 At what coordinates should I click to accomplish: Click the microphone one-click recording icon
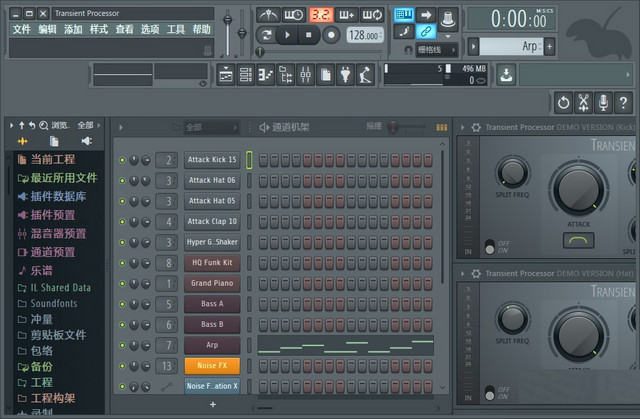click(603, 102)
